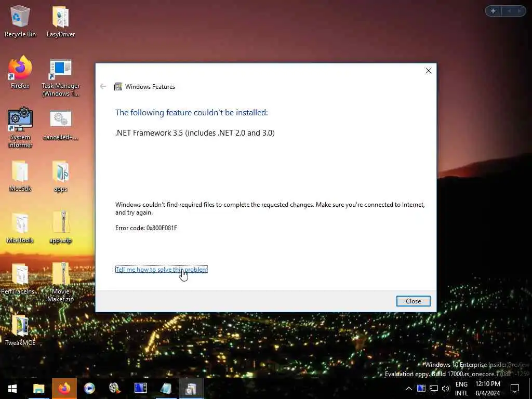Switch to Firefox on the taskbar
Screen dimensions: 532x399
pyautogui.click(x=64, y=389)
